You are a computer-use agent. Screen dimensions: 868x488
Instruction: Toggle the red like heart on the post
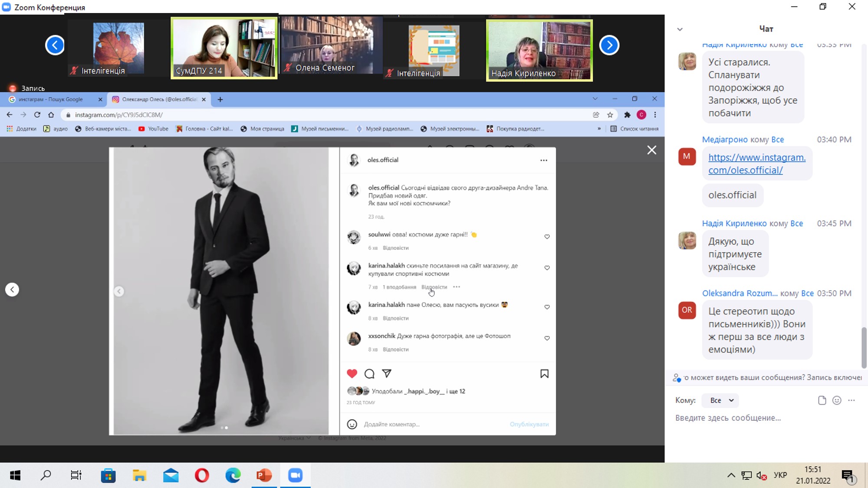click(x=352, y=373)
